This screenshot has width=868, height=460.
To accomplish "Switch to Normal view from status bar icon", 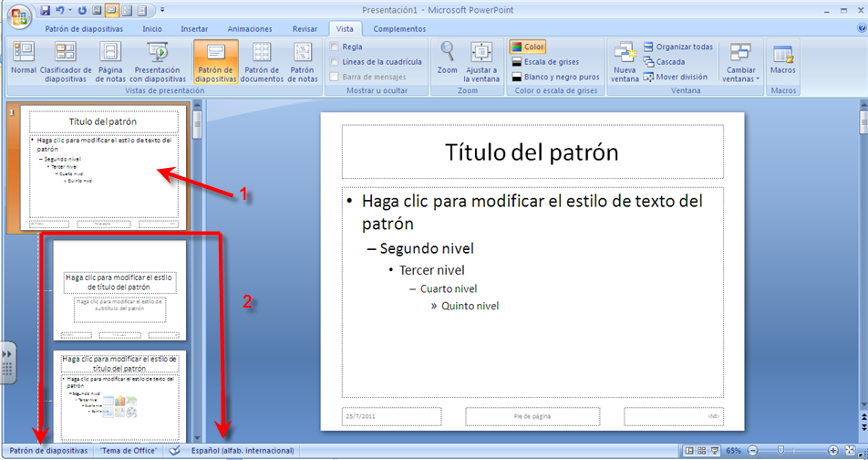I will tap(689, 451).
